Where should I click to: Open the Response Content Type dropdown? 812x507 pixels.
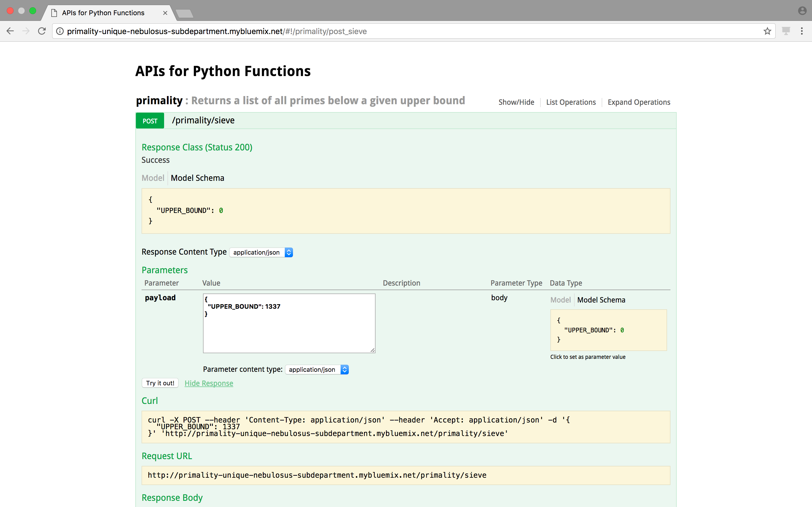pos(261,252)
